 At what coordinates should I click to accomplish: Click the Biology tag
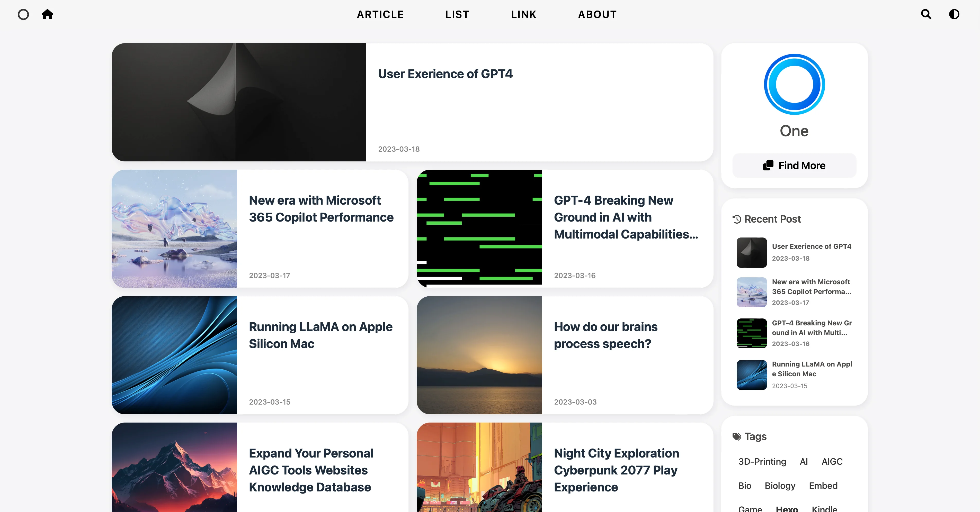click(780, 486)
